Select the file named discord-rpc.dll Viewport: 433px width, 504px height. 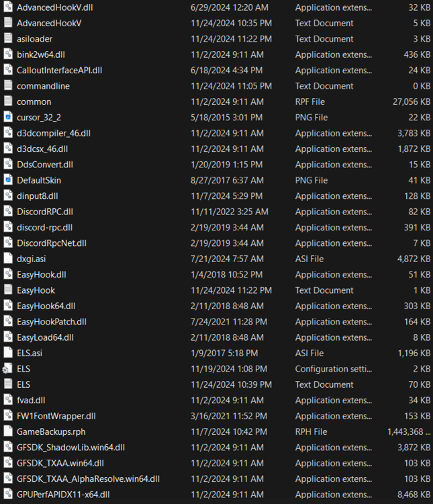pyautogui.click(x=45, y=228)
